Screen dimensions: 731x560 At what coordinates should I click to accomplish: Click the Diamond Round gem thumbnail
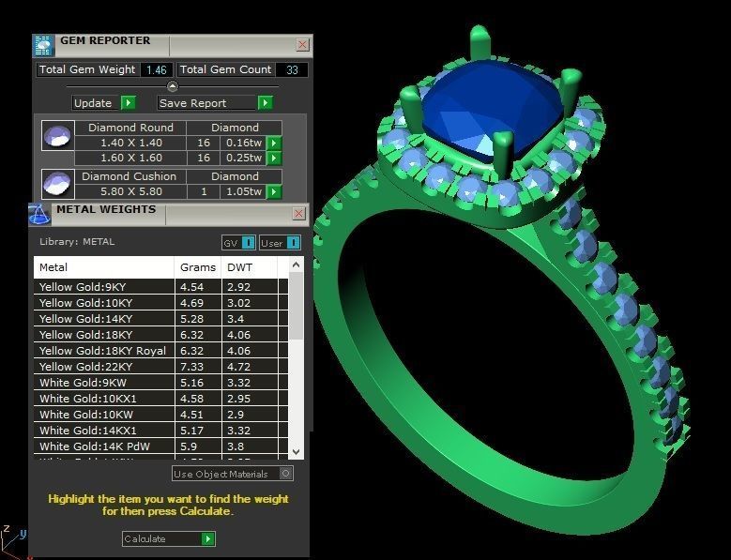point(58,136)
